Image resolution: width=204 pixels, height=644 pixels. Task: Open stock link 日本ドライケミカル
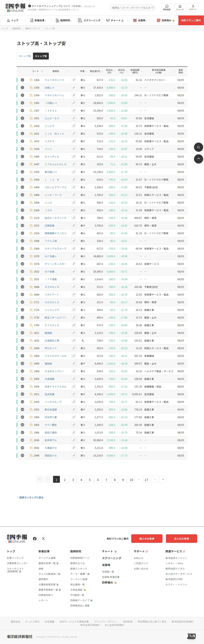(55, 386)
